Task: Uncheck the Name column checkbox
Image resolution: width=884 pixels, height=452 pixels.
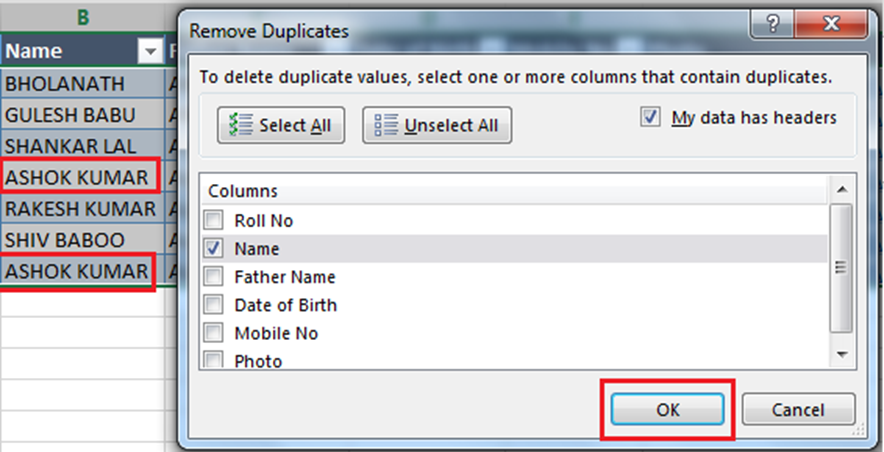Action: (x=214, y=249)
